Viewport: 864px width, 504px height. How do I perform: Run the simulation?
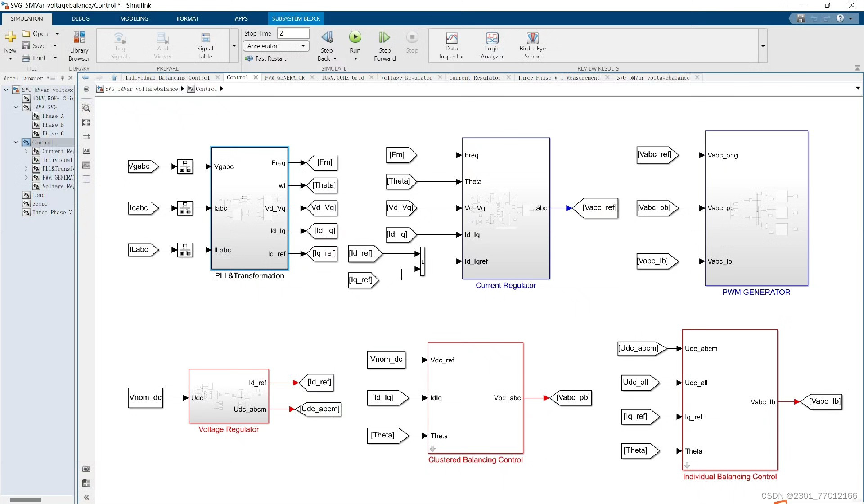355,37
